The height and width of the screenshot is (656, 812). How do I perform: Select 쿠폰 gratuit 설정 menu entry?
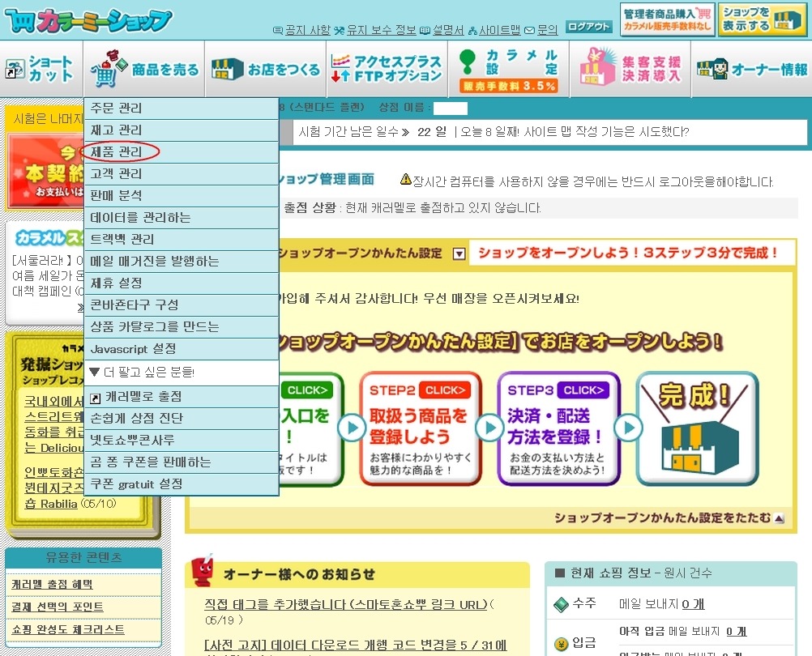[136, 483]
